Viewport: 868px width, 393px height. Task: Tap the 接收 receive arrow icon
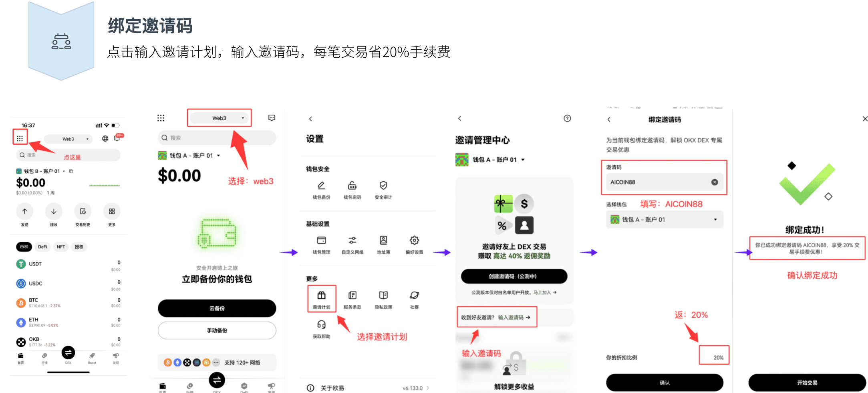click(54, 211)
